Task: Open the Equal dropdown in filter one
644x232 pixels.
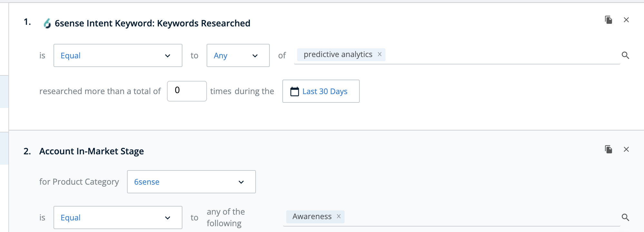Action: [118, 55]
